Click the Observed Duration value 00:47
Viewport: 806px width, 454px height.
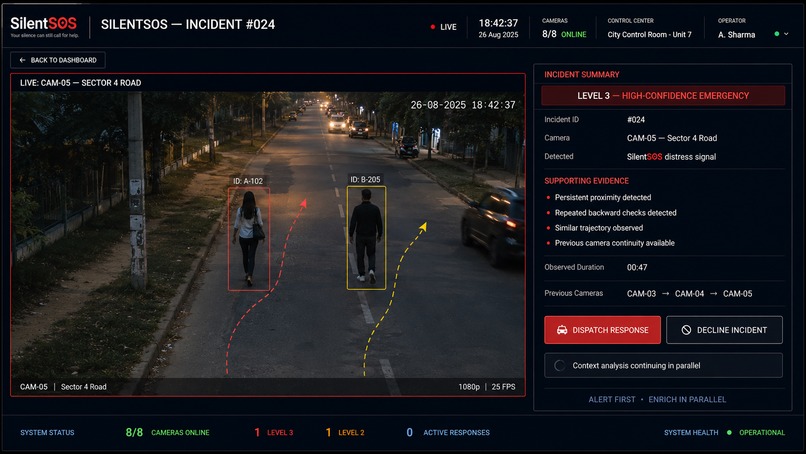(637, 267)
